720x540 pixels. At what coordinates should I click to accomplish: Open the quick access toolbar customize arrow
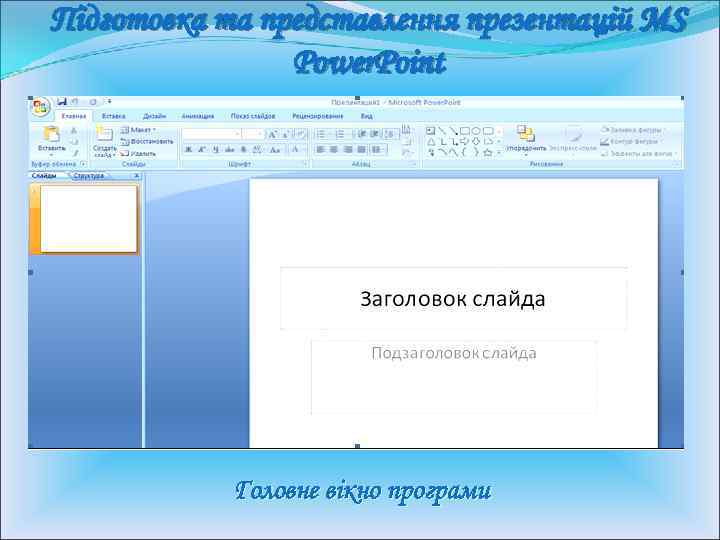(x=109, y=101)
